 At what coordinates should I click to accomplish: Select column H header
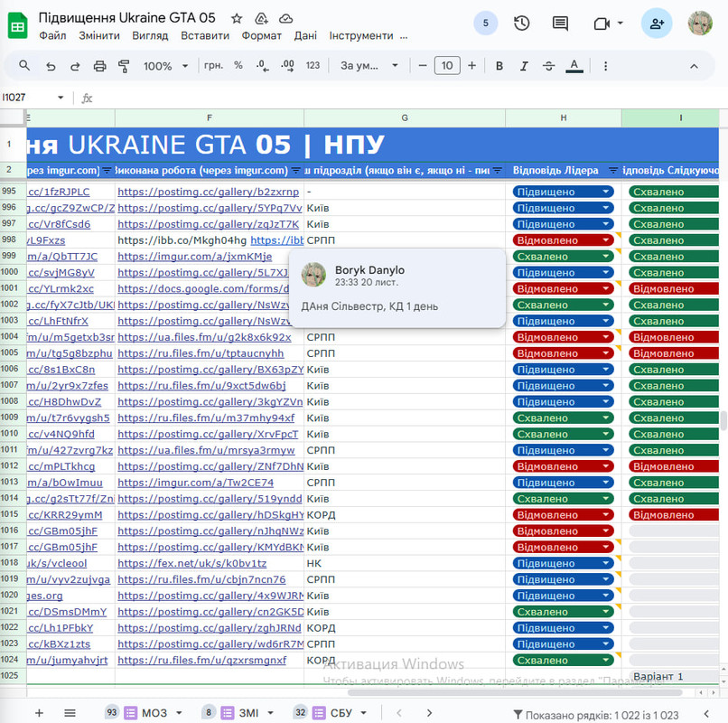tap(564, 118)
